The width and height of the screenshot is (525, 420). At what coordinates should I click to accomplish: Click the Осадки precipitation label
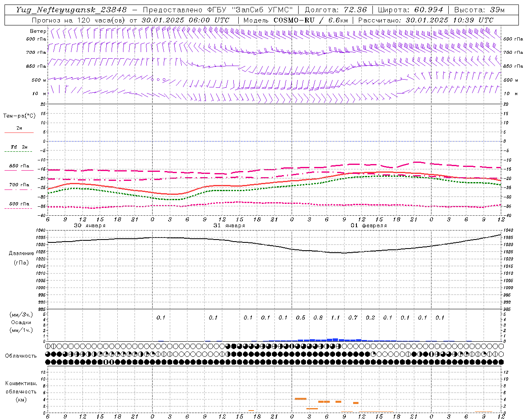point(21,322)
